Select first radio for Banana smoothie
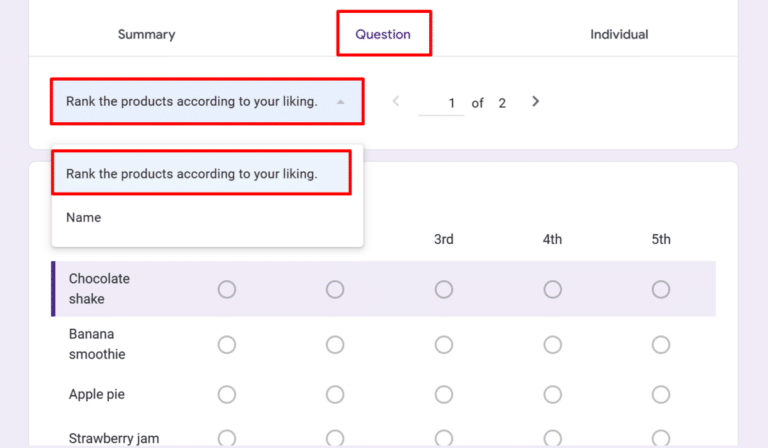 click(227, 344)
